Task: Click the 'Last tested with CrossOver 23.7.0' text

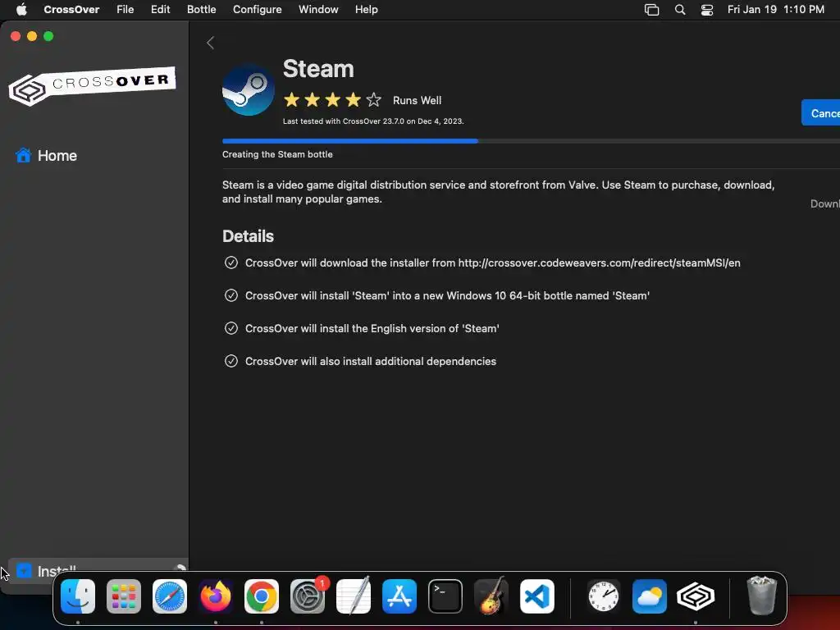Action: pos(373,121)
